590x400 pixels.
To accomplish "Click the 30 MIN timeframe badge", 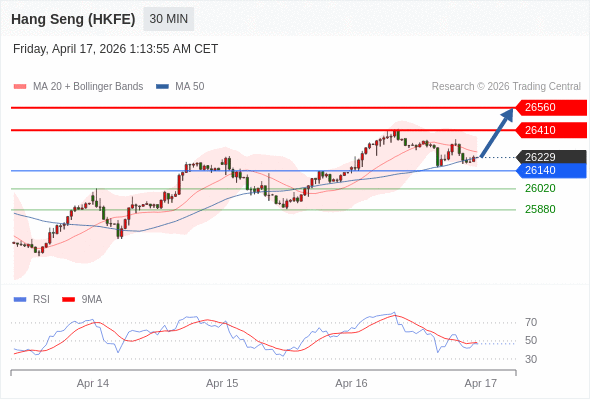I will point(169,19).
